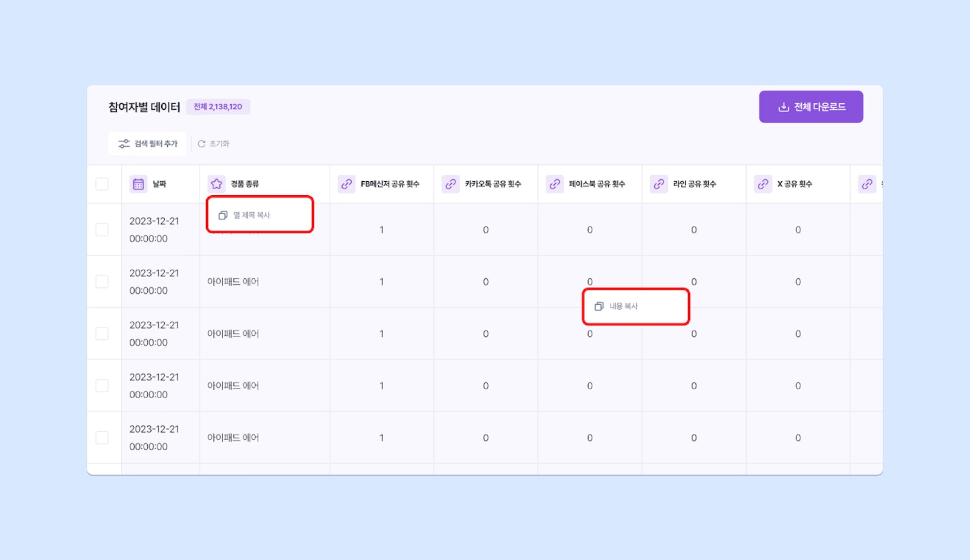The image size is (970, 560).
Task: Click link icon beside FB메신저 공유 횟수
Action: click(x=347, y=184)
